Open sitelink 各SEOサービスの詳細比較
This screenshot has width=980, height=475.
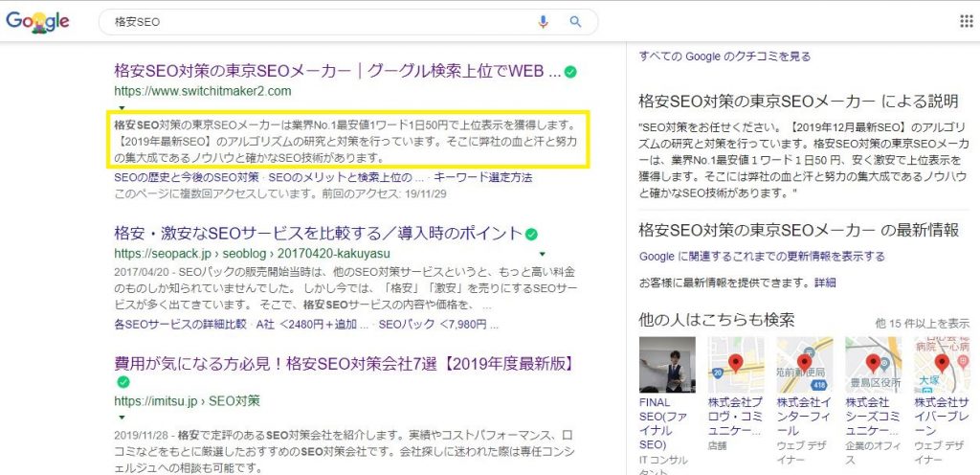[180, 325]
